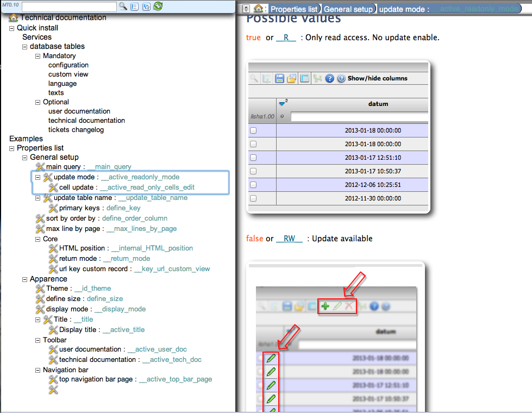Select the floppy disk save icon in the example toolbar
The height and width of the screenshot is (413, 532).
280,78
